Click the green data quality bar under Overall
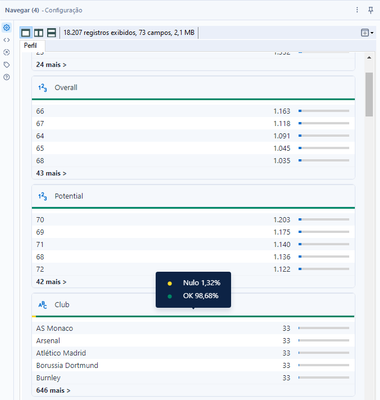Image resolution: width=380 pixels, height=400 pixels. tap(193, 99)
